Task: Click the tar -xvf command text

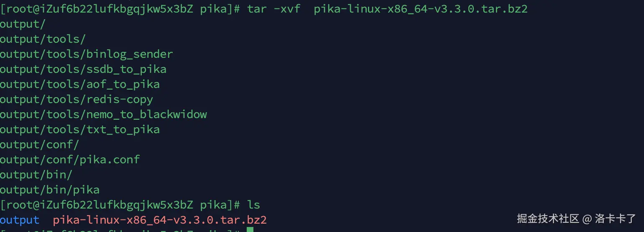Action: (274, 9)
